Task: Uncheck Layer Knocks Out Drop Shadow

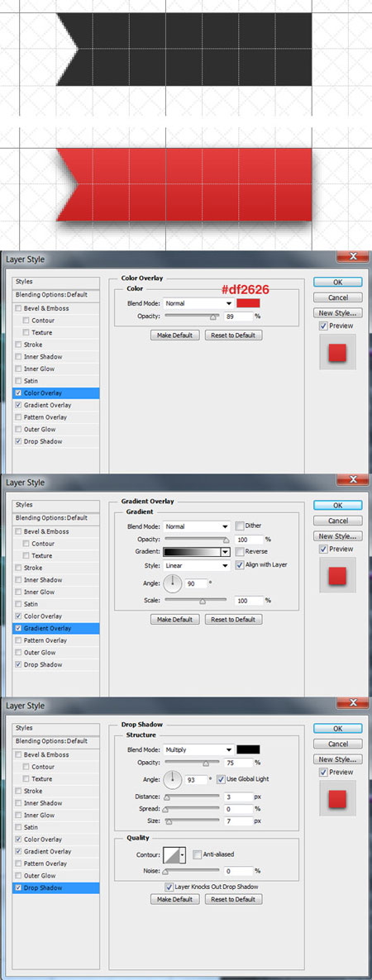Action: 169,887
